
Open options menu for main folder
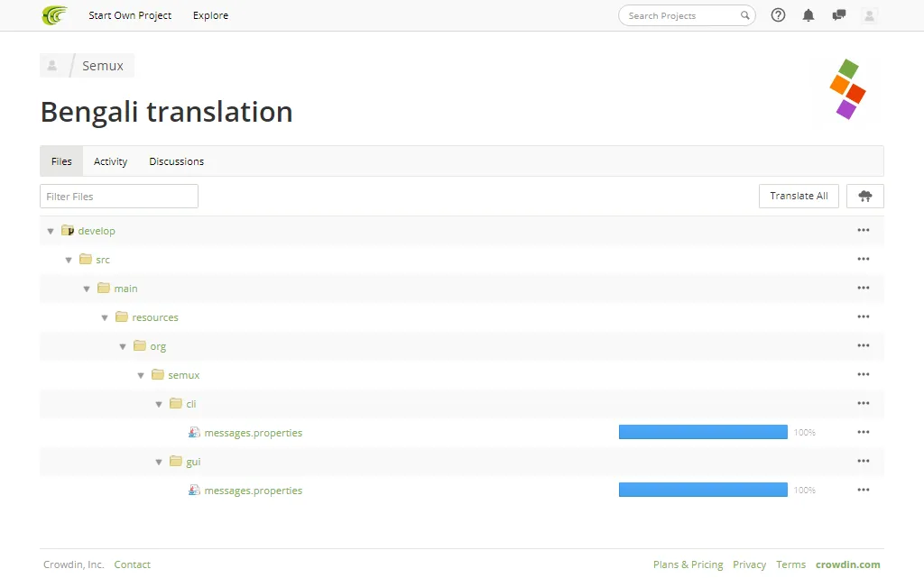coord(864,288)
